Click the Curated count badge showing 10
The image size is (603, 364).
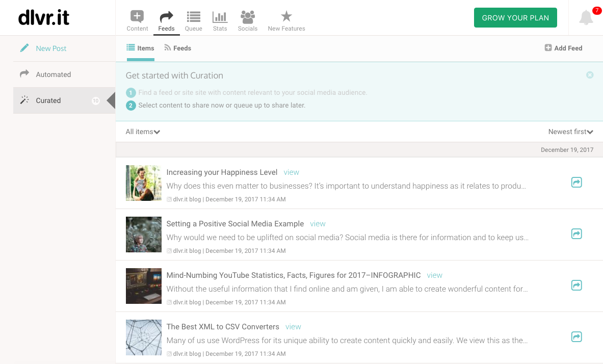96,100
